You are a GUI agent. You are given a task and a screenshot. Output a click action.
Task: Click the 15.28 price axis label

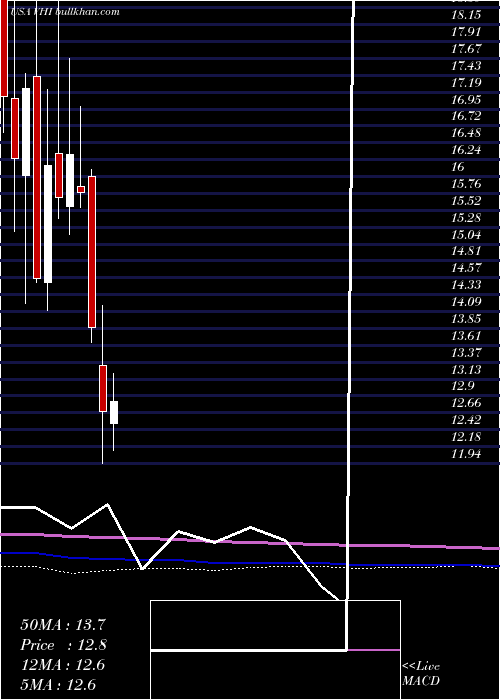(466, 218)
